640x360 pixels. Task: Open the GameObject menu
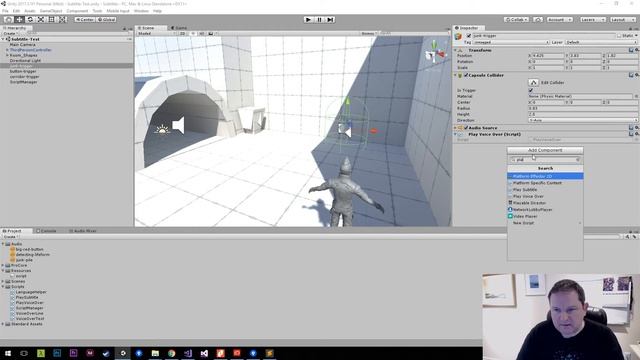51,11
